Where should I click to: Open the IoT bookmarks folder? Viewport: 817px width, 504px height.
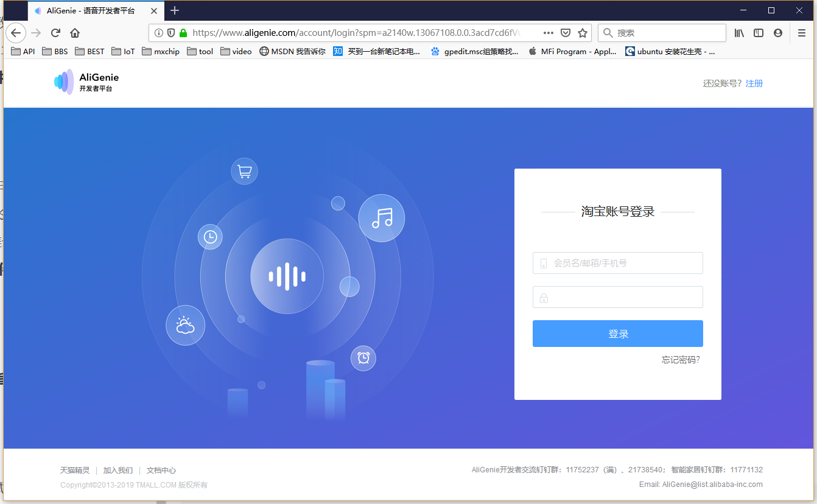123,51
